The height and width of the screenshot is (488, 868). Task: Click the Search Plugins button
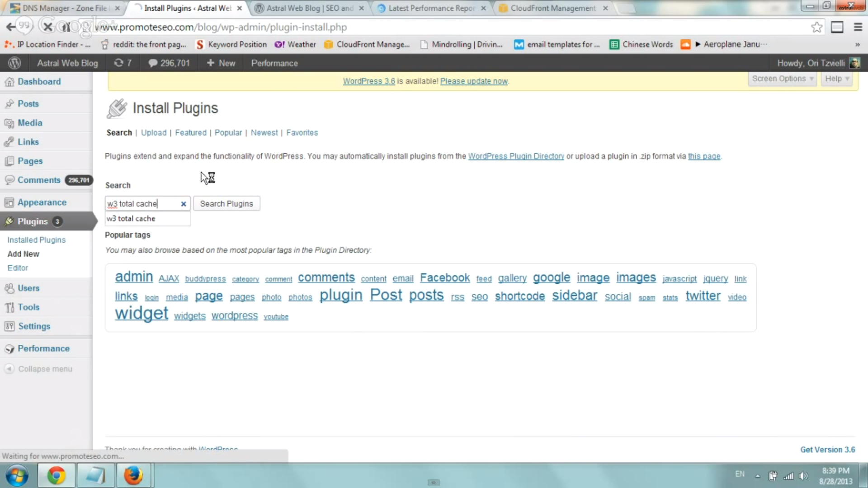pyautogui.click(x=226, y=204)
